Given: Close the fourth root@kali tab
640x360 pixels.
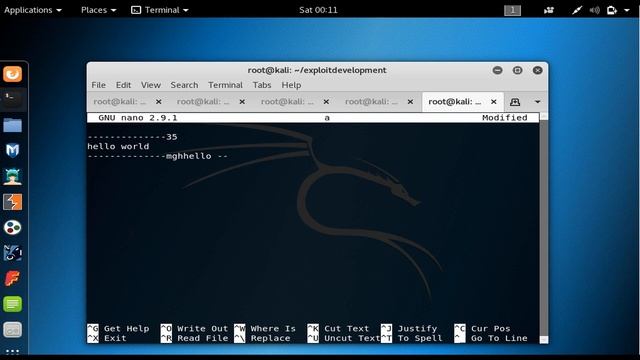Looking at the screenshot, I should pos(411,102).
